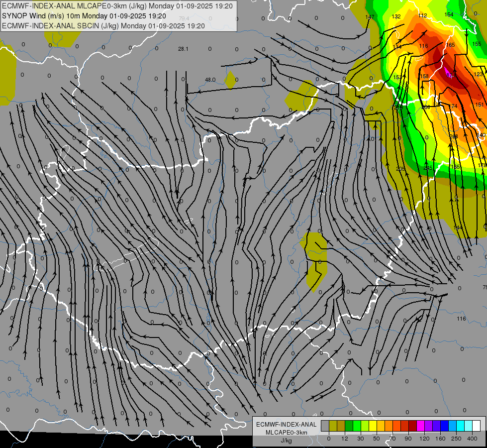Click the 112 value on the map
Viewport: 487px width, 448px height.
[423, 15]
